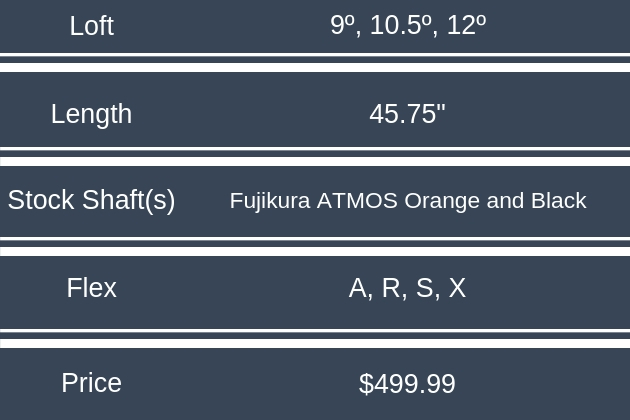The image size is (630, 420).
Task: Click the Price row label
Action: point(91,383)
